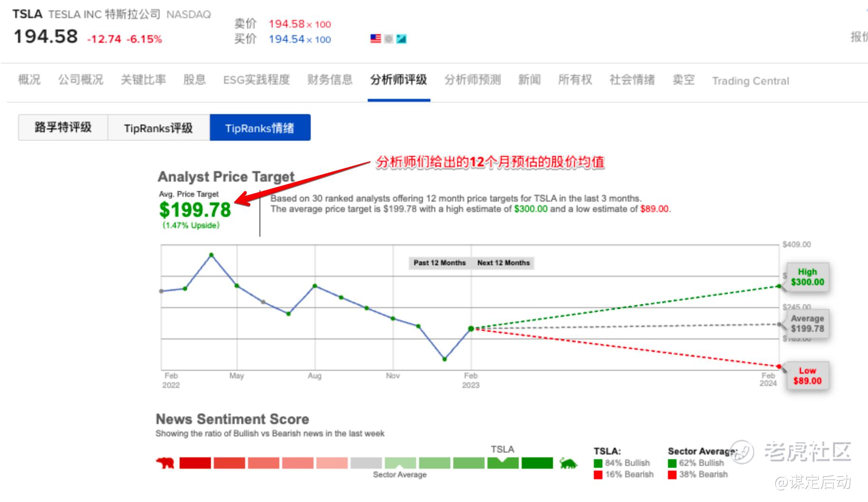Click the TSLA ticker symbol
The height and width of the screenshot is (502, 868).
tap(28, 14)
